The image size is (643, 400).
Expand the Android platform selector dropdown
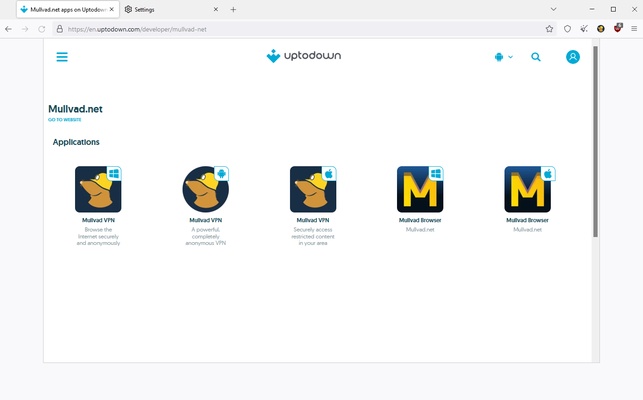pyautogui.click(x=504, y=57)
